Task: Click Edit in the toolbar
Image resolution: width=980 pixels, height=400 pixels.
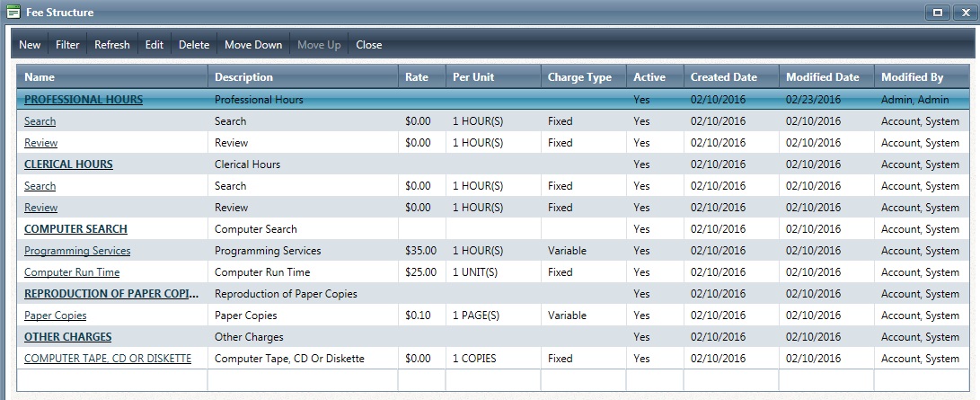Action: (155, 45)
